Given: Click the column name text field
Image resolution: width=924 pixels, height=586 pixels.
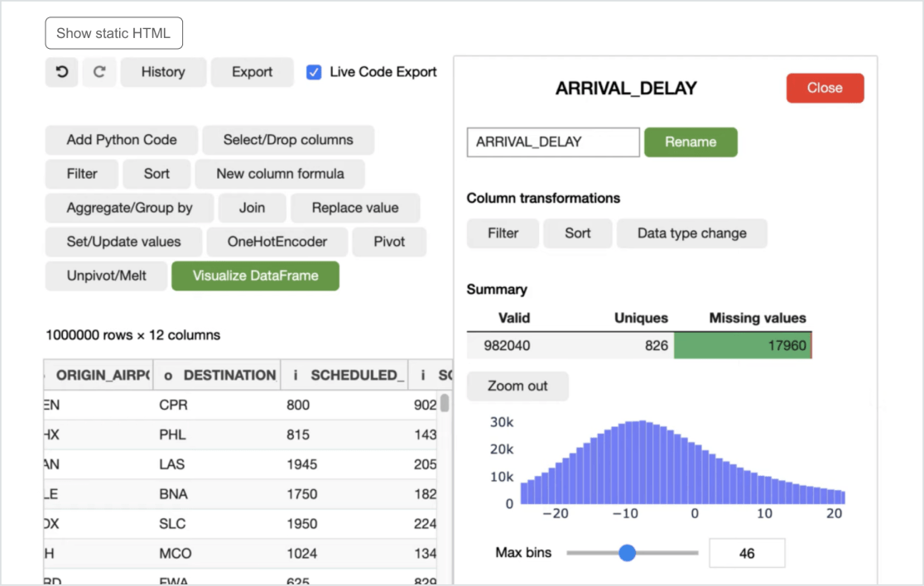Looking at the screenshot, I should pos(553,142).
